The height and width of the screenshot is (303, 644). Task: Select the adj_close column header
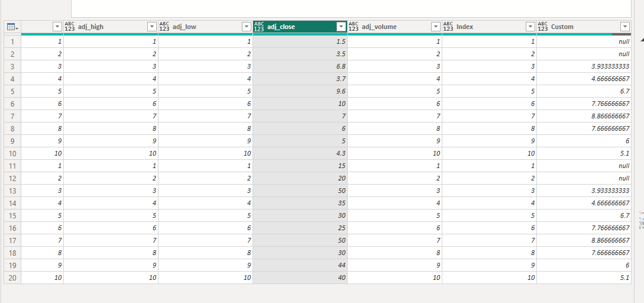click(x=300, y=27)
